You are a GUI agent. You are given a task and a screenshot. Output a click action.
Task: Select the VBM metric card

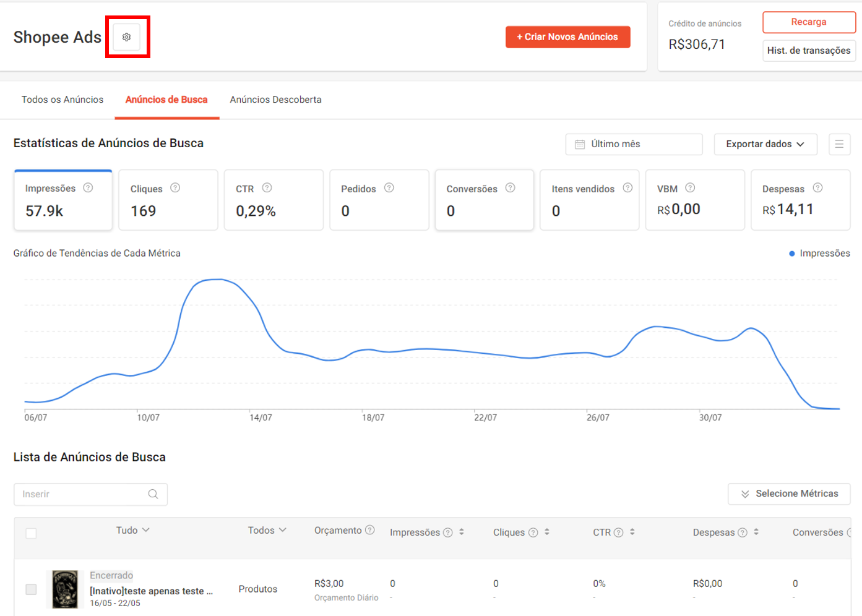click(x=695, y=200)
